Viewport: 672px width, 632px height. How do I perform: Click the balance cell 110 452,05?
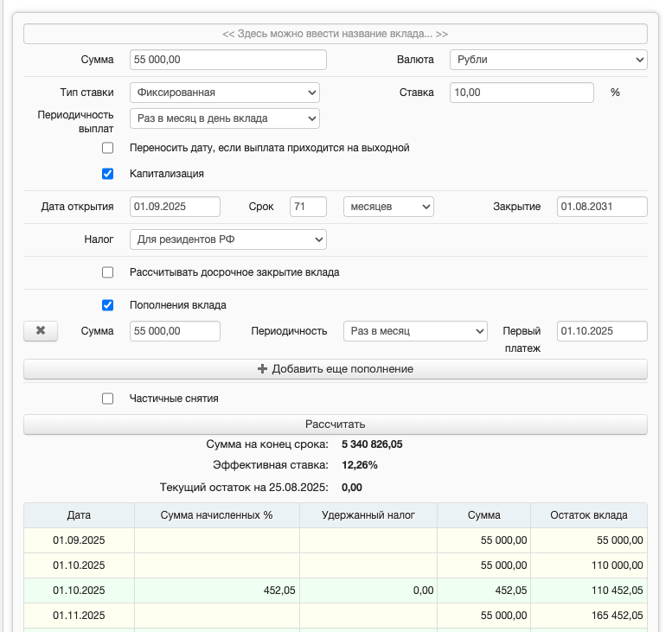pos(589,591)
